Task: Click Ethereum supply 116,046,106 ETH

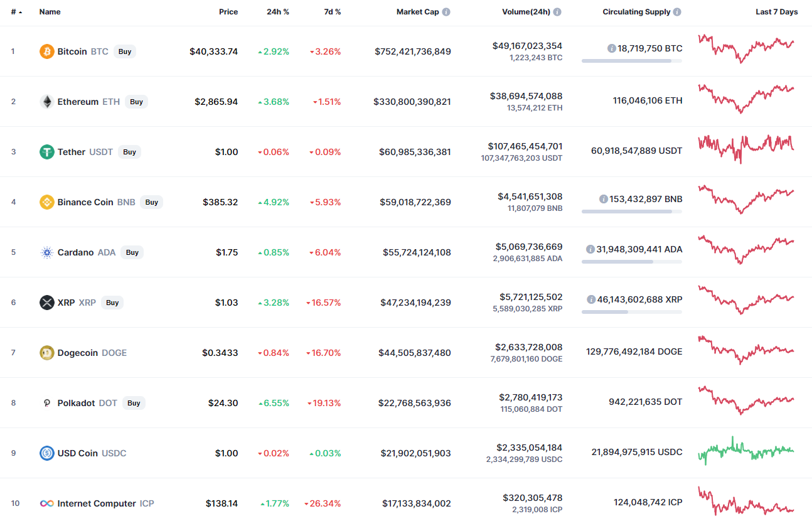Action: [x=648, y=100]
